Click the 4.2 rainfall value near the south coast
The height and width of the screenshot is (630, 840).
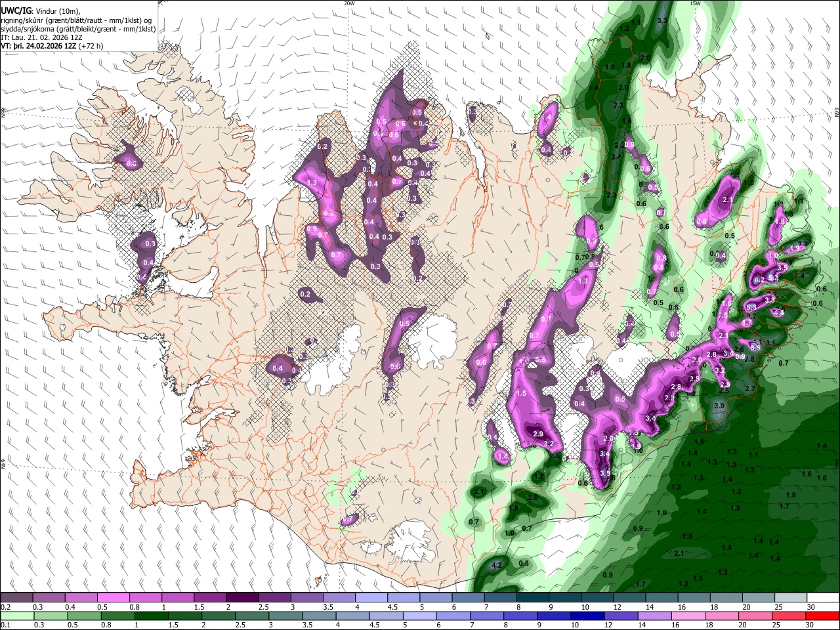coord(496,565)
